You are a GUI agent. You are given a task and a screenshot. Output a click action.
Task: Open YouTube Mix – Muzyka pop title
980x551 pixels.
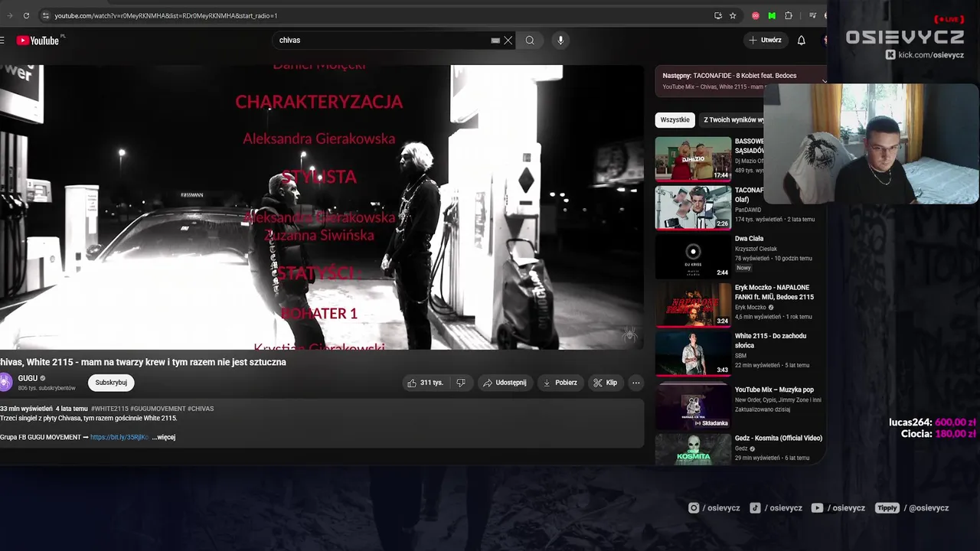[x=774, y=390]
